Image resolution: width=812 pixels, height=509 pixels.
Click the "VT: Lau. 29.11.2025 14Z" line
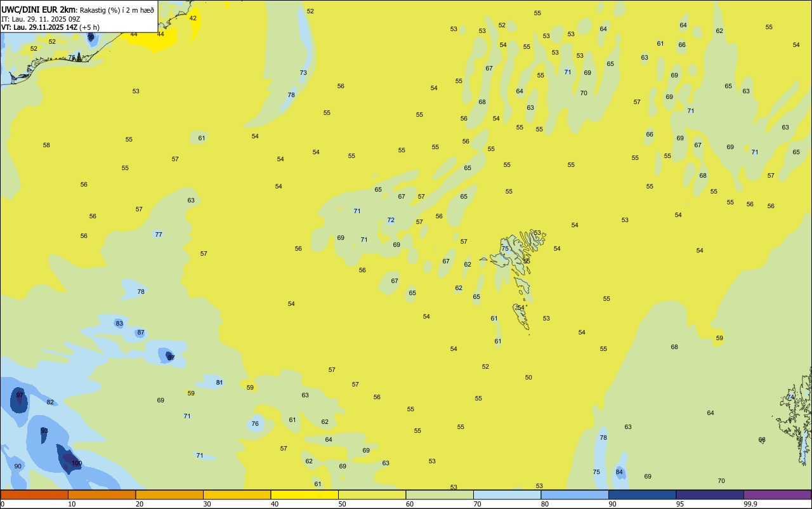pyautogui.click(x=39, y=27)
